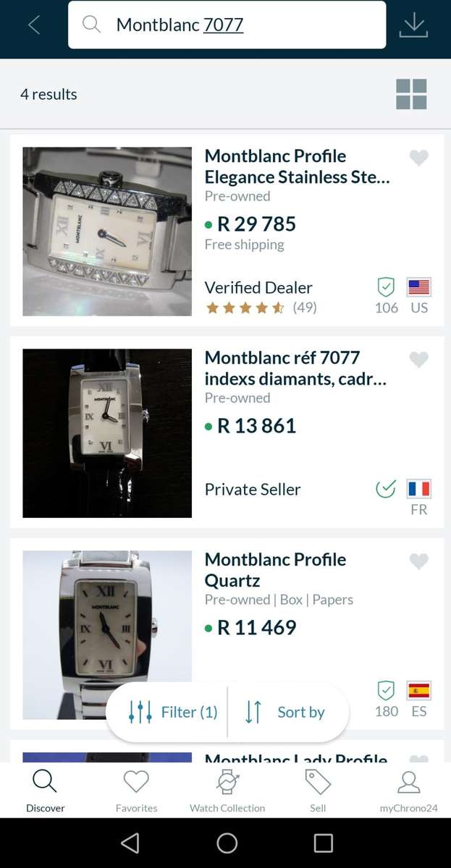Tap the buyer protection shield on first listing

click(386, 287)
